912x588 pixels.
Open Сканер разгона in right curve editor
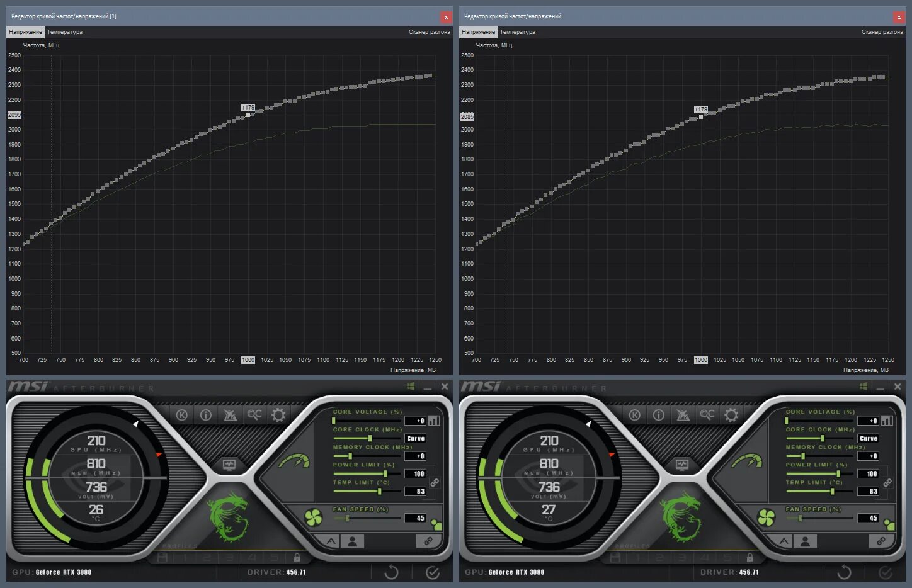tap(882, 31)
